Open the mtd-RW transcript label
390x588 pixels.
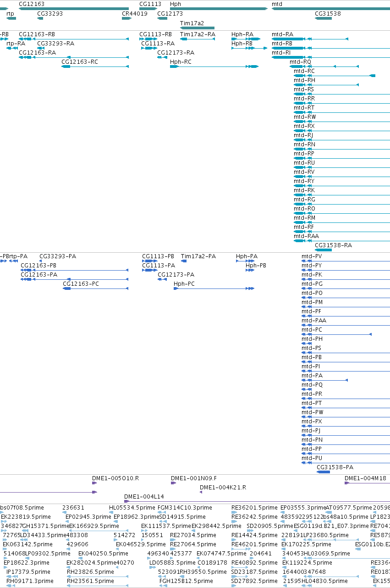(x=305, y=117)
